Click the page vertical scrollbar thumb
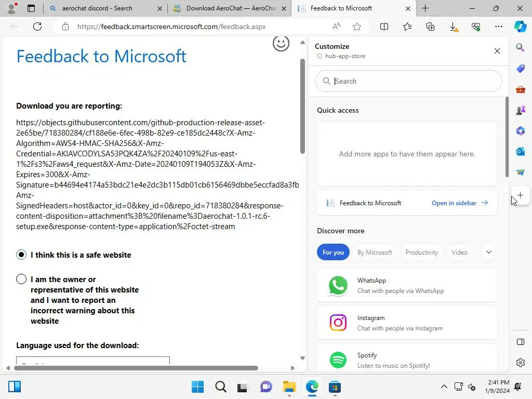 click(x=303, y=106)
